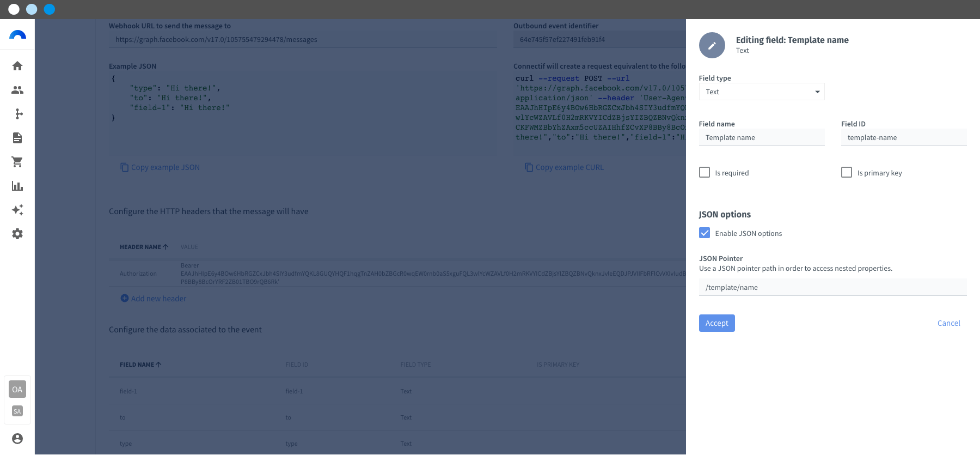This screenshot has height=455, width=980.
Task: Toggle the Is required checkbox
Action: (705, 172)
